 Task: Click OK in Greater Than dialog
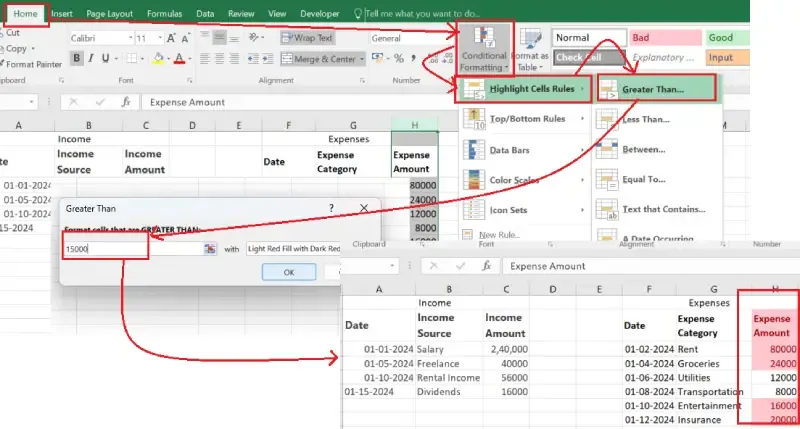pyautogui.click(x=289, y=272)
